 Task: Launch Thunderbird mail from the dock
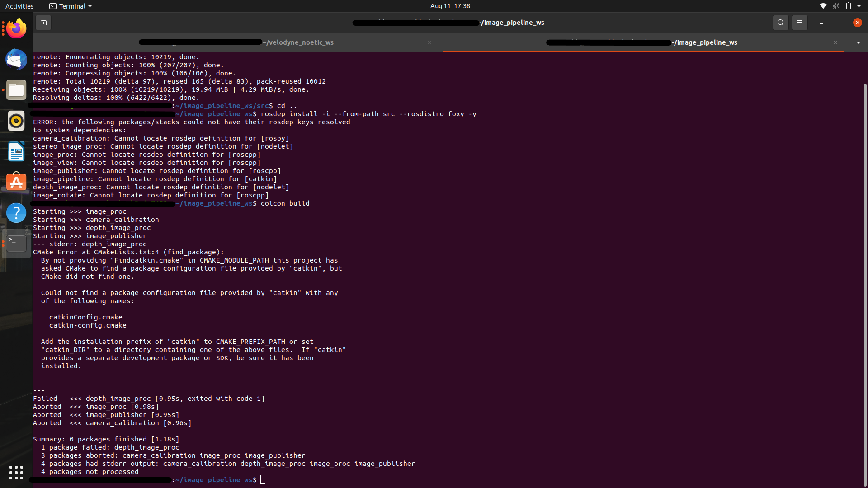16,59
